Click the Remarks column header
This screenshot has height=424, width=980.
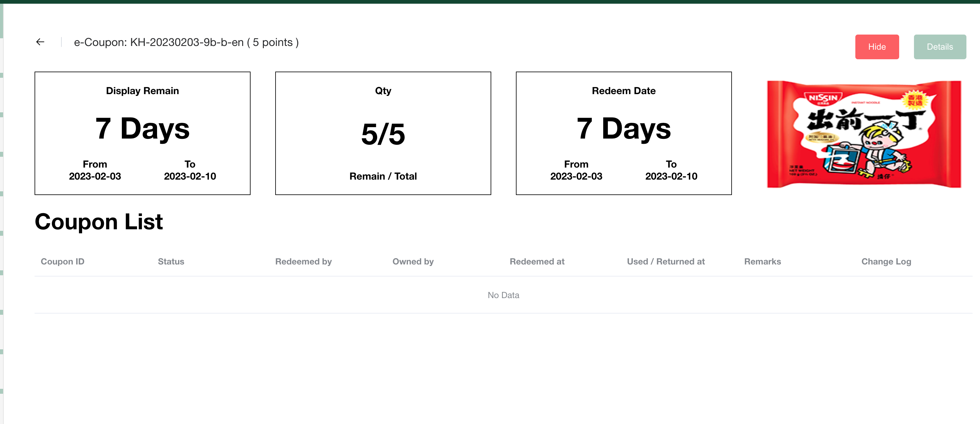(762, 261)
